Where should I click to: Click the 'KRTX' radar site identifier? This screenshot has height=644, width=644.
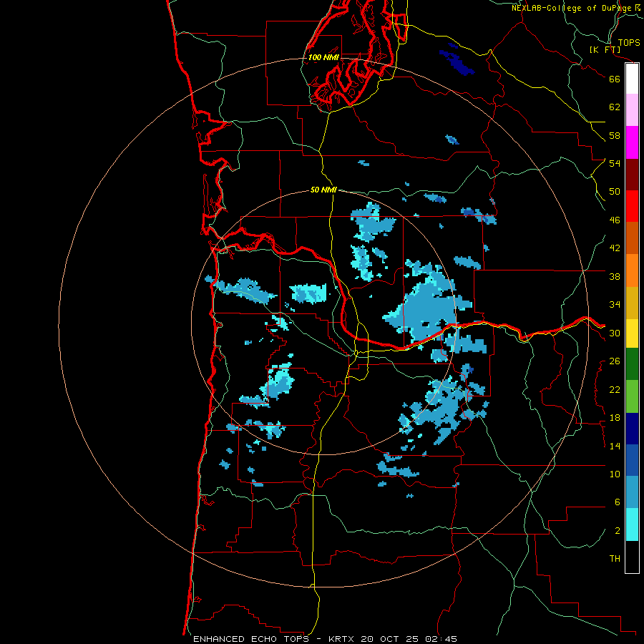pyautogui.click(x=342, y=639)
